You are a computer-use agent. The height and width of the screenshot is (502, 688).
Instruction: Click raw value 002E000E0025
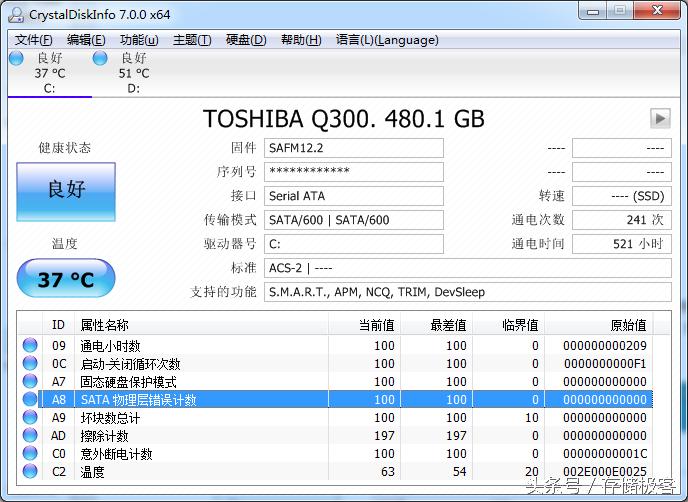pyautogui.click(x=605, y=472)
